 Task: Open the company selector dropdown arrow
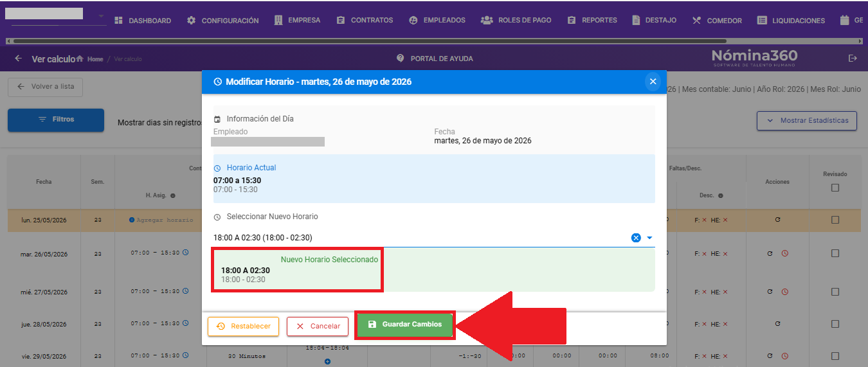(x=101, y=16)
